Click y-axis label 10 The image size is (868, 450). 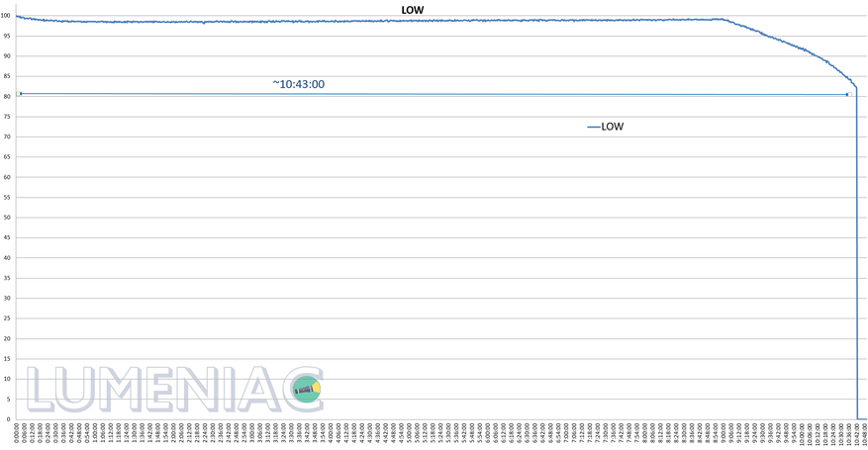click(x=7, y=379)
